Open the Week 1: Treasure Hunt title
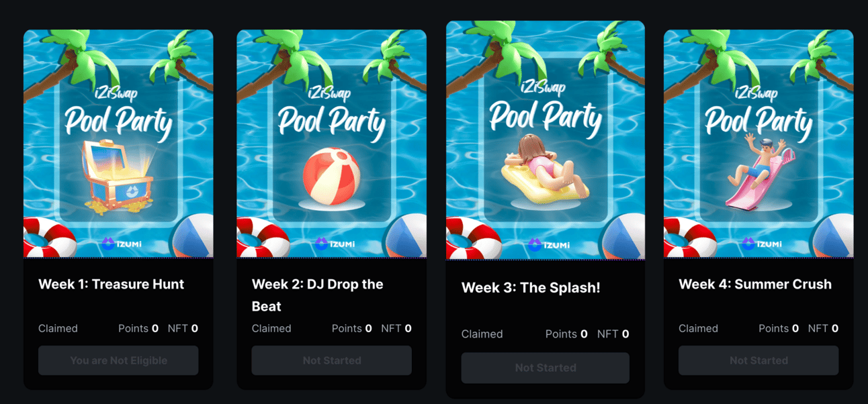The image size is (868, 404). coord(112,284)
